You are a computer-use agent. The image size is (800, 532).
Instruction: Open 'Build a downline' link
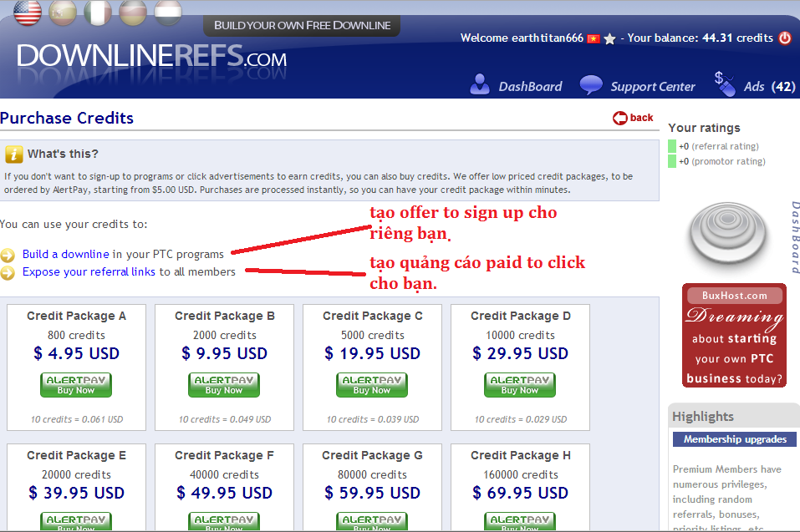[65, 254]
